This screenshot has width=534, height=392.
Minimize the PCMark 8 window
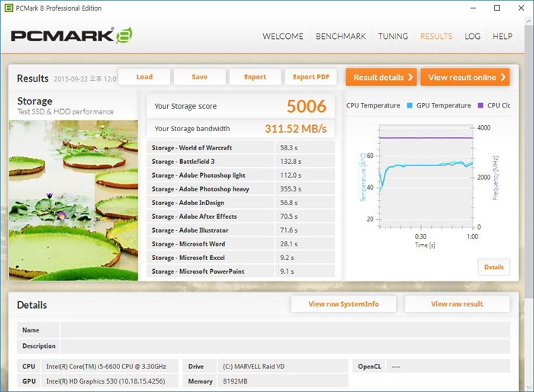coord(473,8)
